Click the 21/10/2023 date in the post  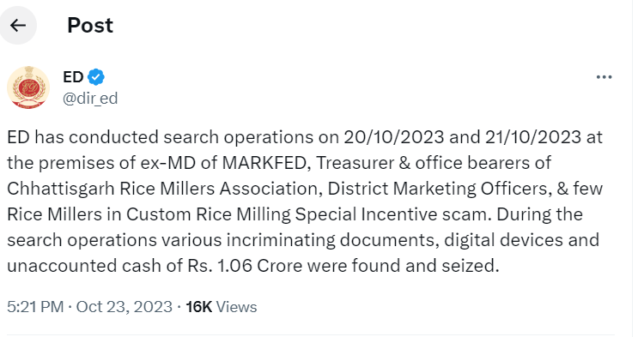(533, 137)
